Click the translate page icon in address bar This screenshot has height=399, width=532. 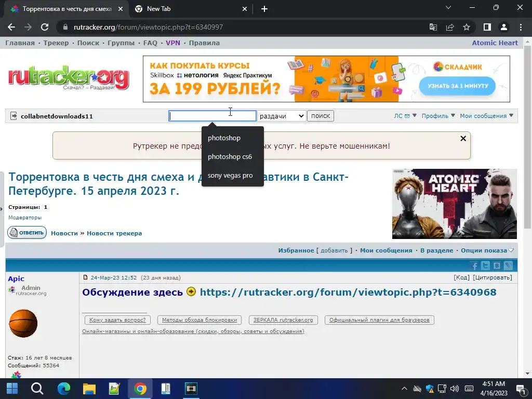click(x=433, y=27)
